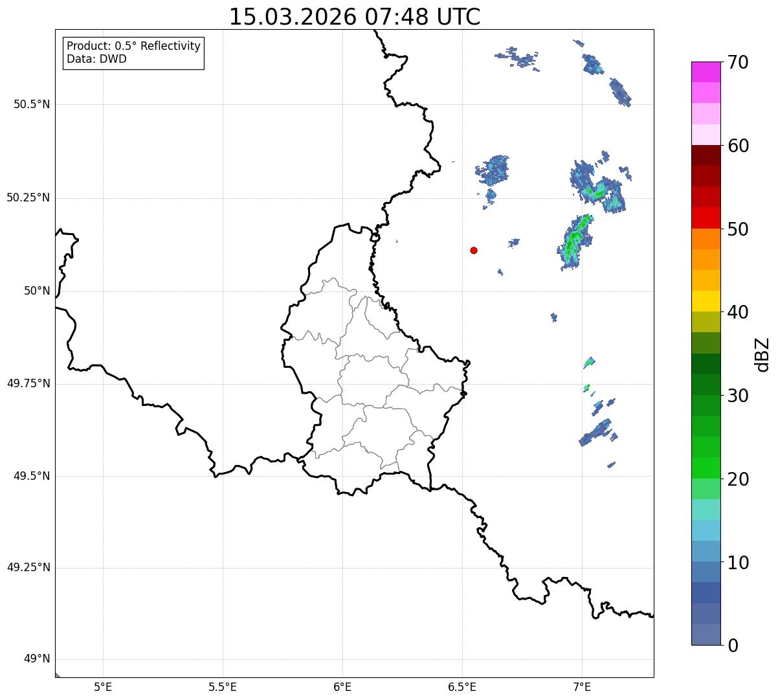Click the 50.5°N latitude label
The width and height of the screenshot is (778, 700).
point(32,104)
